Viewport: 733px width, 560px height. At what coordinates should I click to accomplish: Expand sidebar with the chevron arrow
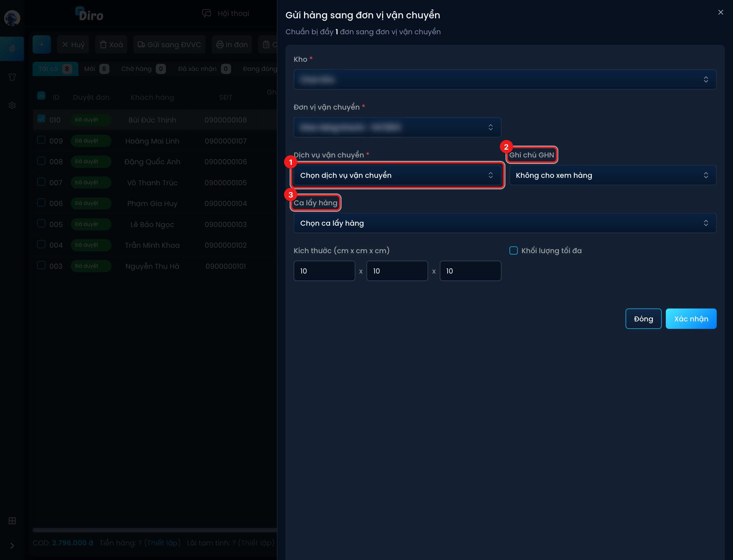coord(12,546)
